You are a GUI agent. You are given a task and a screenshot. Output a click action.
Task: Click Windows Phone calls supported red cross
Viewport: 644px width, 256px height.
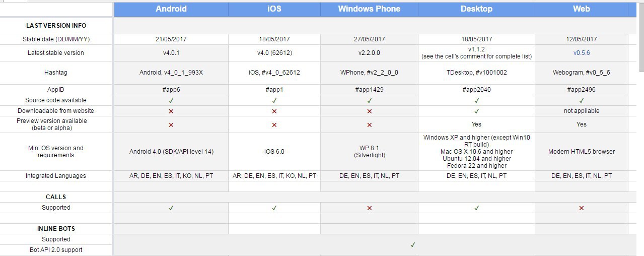(x=369, y=208)
